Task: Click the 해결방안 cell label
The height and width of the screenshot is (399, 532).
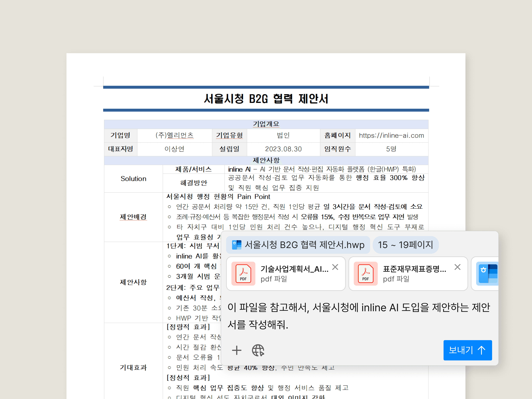Action: pos(194,183)
